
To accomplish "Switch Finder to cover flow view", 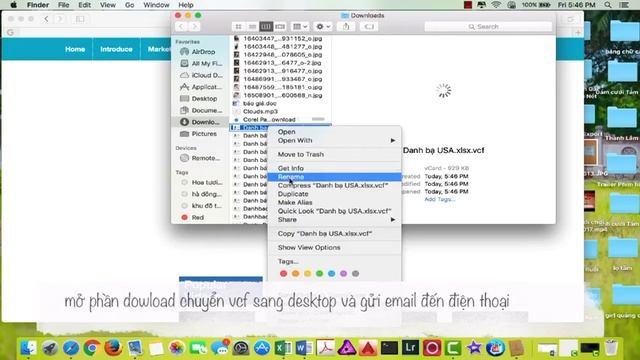I will (x=280, y=27).
